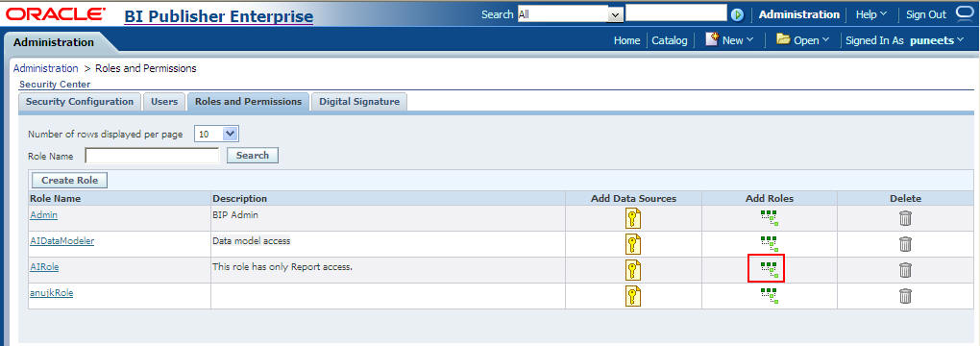Delete the Admin role via trash icon
This screenshot has height=346, width=980.
pos(905,218)
